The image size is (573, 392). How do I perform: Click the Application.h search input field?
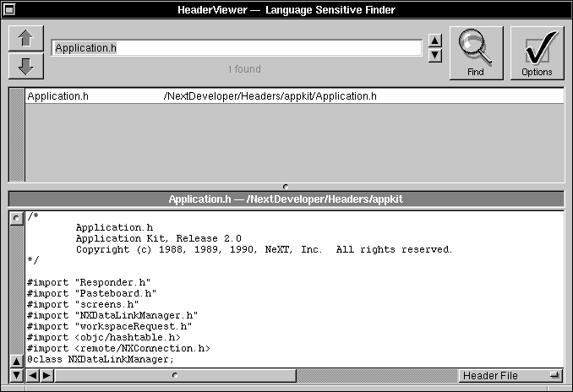(237, 48)
